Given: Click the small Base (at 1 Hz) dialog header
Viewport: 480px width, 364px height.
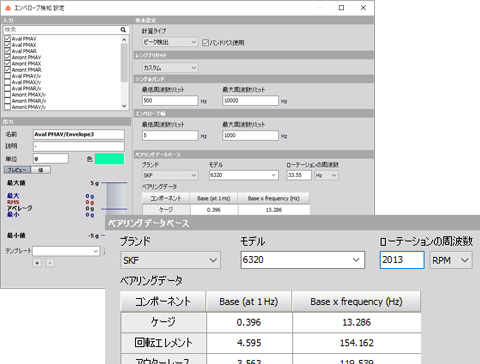Looking at the screenshot, I should click(214, 198).
